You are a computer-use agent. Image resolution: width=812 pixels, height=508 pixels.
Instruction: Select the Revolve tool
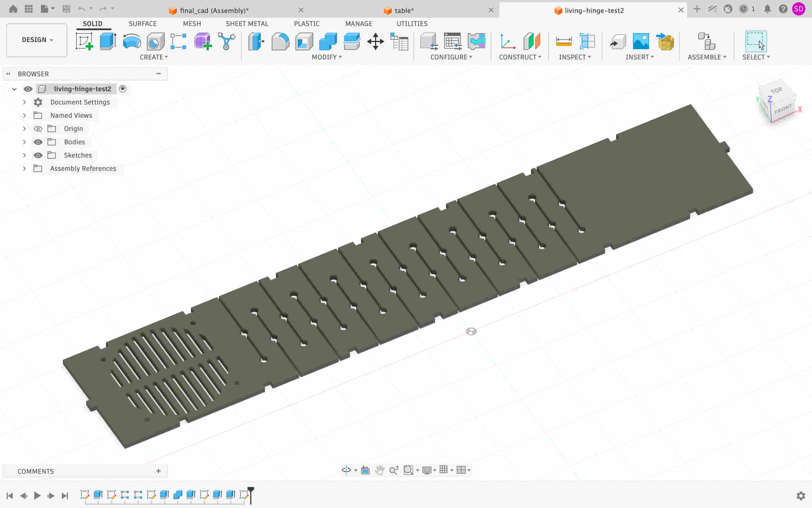(x=131, y=41)
